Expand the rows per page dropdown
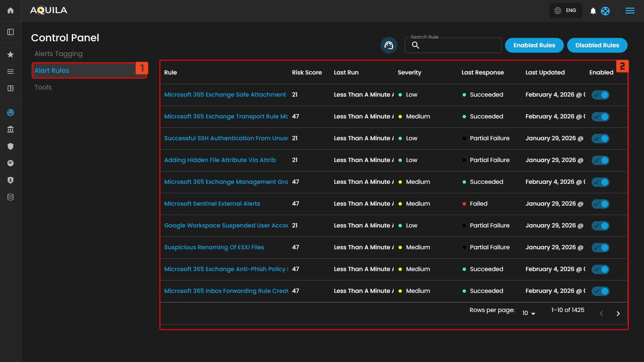644x362 pixels. click(x=529, y=313)
